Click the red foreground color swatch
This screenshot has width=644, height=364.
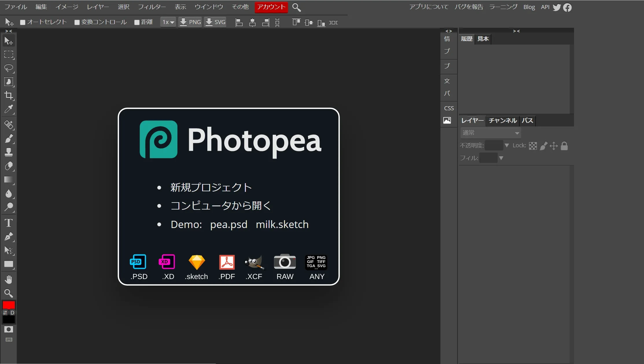click(x=9, y=305)
